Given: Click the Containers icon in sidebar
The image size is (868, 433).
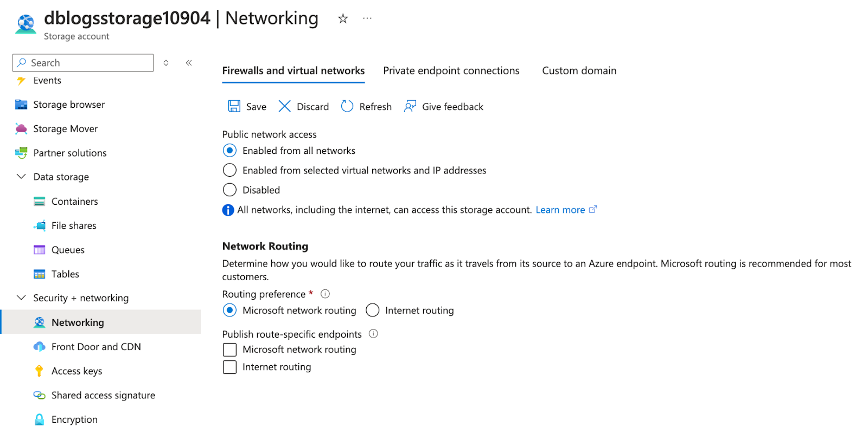Looking at the screenshot, I should (40, 202).
